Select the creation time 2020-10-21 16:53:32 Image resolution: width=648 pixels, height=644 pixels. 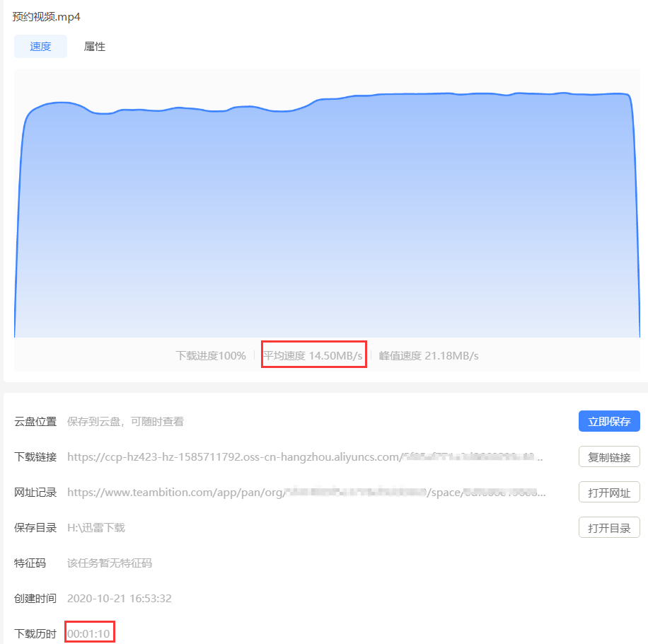tap(119, 599)
